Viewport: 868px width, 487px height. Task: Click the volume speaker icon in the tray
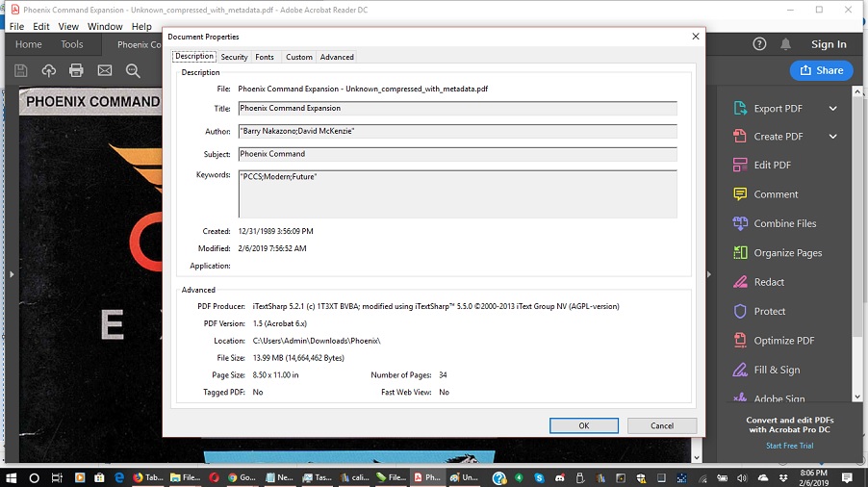coord(742,477)
